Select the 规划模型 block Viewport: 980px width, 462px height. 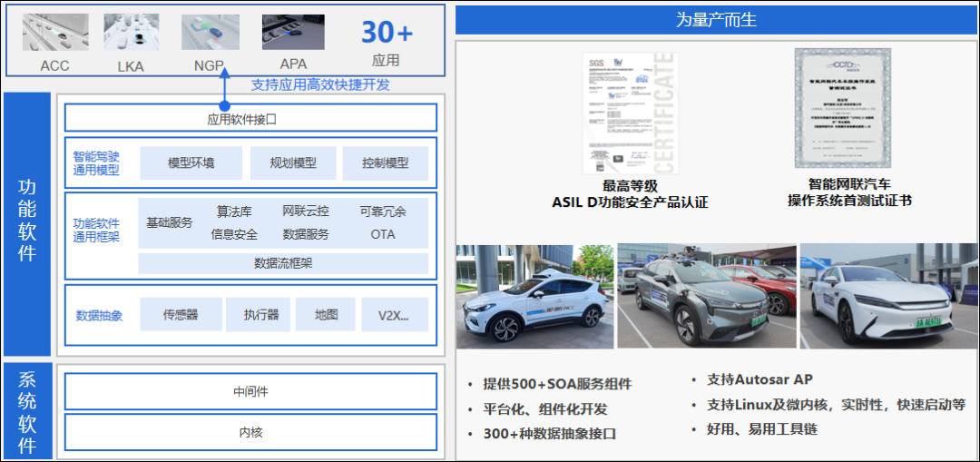[x=293, y=163]
